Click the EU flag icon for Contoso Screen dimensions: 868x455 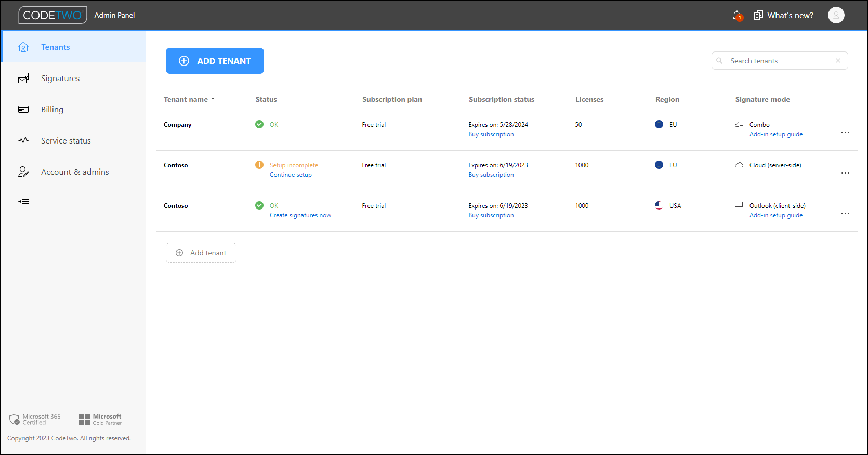click(659, 165)
